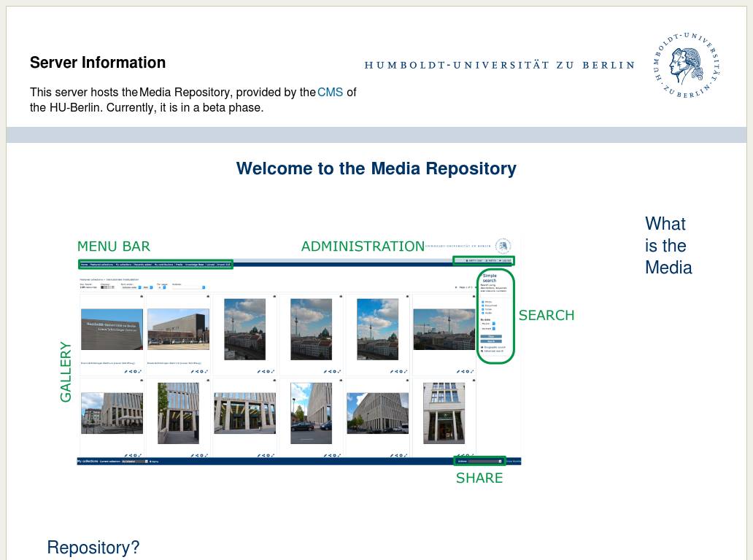The height and width of the screenshot is (560, 753).
Task: Click the Welcome to the Media Repository heading
Action: tap(376, 168)
